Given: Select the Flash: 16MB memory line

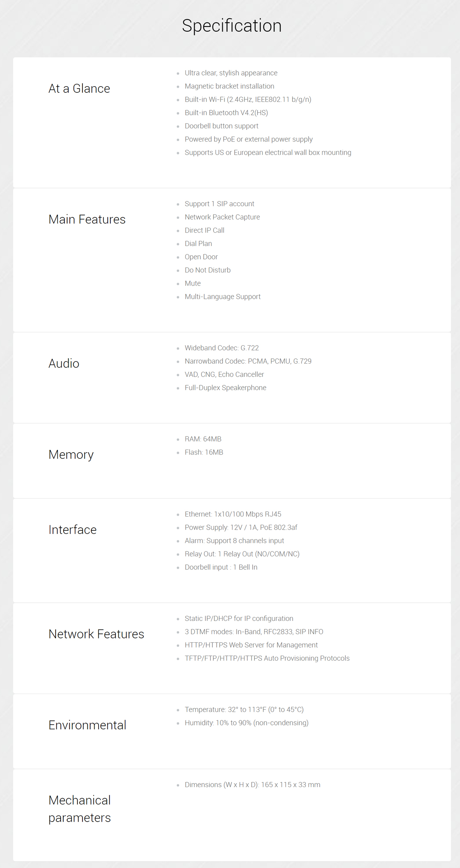Looking at the screenshot, I should pos(204,452).
